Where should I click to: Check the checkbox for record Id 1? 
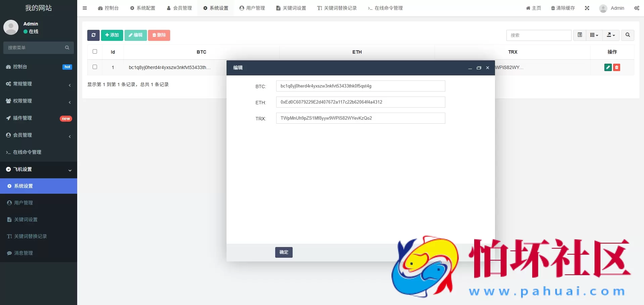95,67
